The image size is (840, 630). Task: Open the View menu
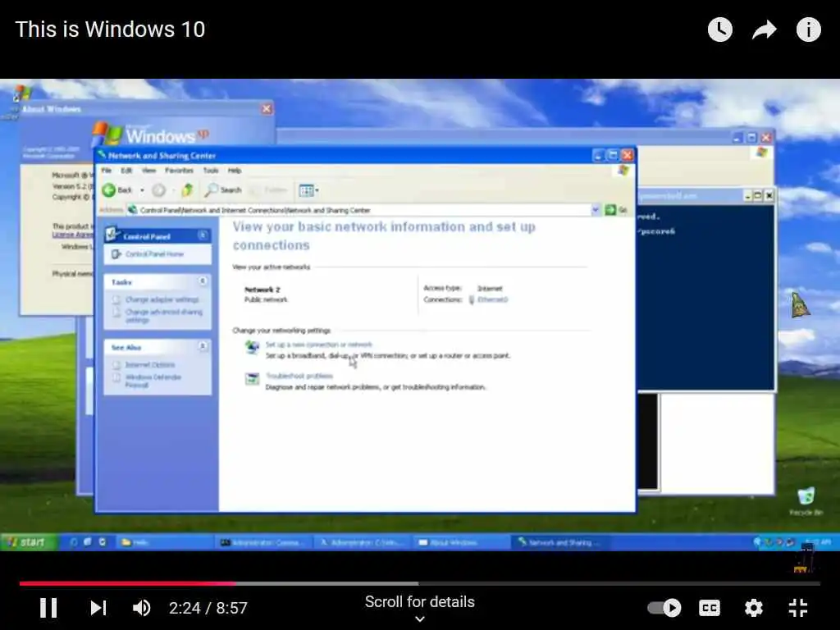(x=149, y=171)
